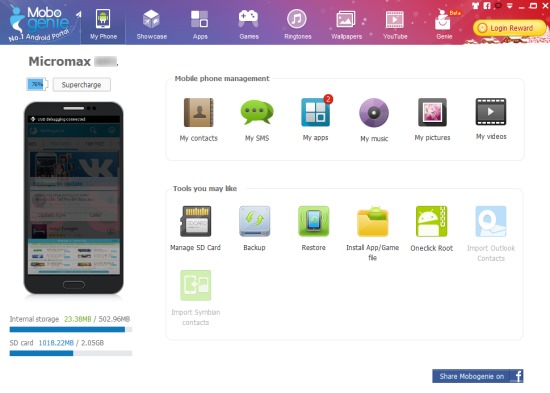Open My pictures framed photo icon
Screen dimensions: 550x393
(x=432, y=112)
